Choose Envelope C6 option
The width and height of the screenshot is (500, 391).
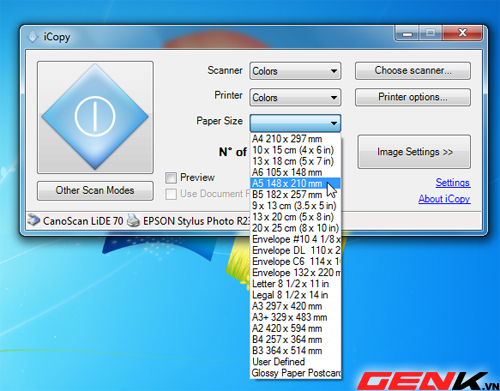[x=295, y=261]
